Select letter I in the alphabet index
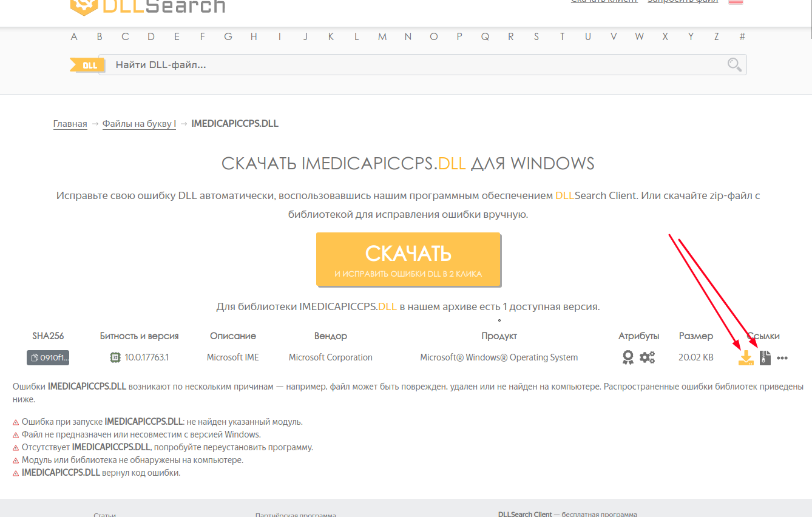The height and width of the screenshot is (517, 812). click(x=280, y=36)
